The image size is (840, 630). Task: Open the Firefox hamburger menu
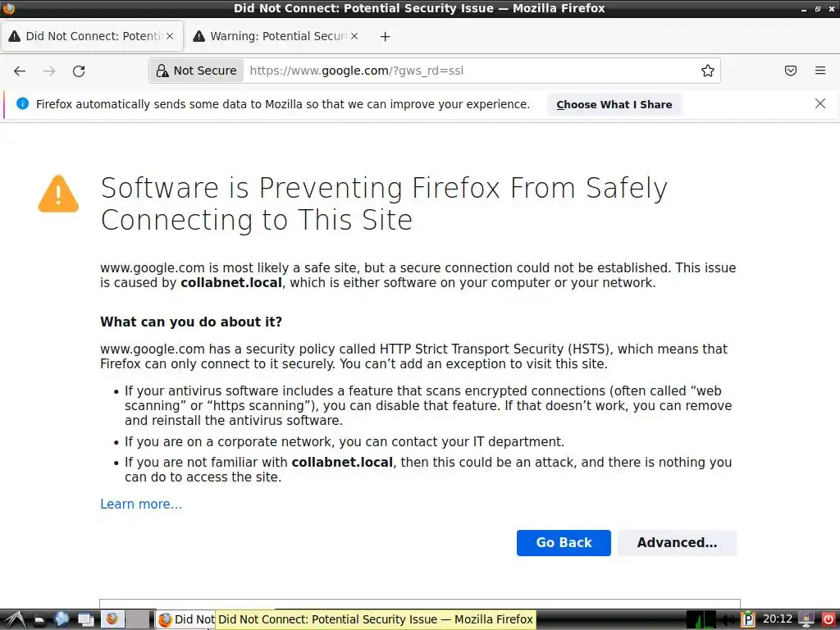pos(820,71)
